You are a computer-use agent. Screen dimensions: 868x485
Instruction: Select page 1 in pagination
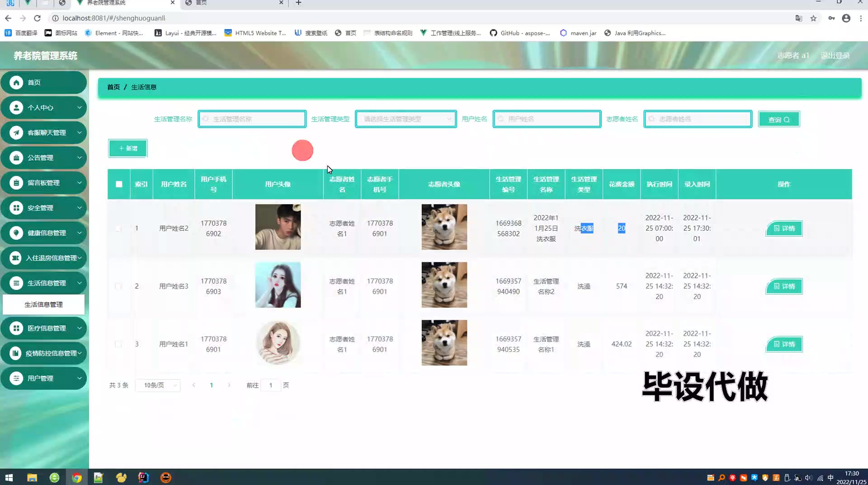coord(211,385)
